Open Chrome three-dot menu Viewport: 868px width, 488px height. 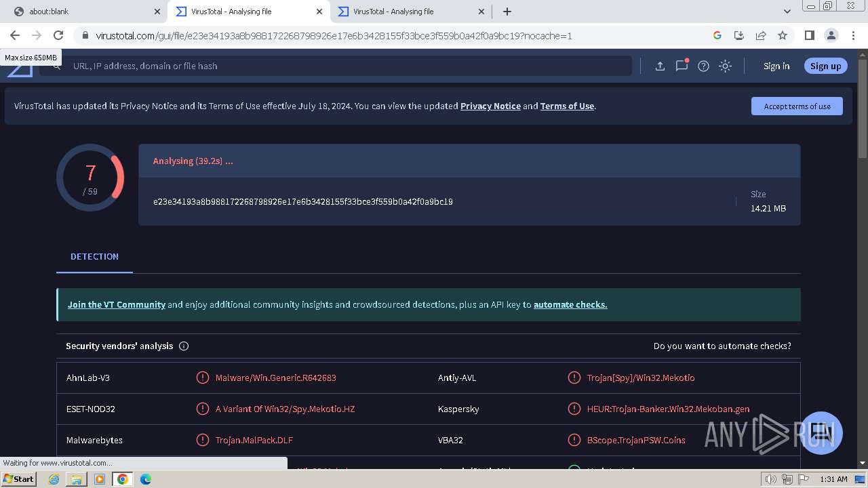(x=852, y=35)
